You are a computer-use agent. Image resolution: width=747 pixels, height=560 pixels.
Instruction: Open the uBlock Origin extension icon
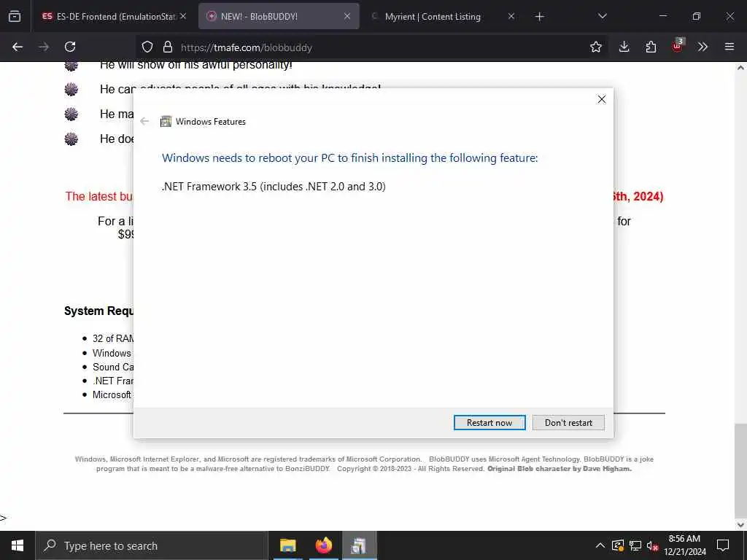(677, 46)
